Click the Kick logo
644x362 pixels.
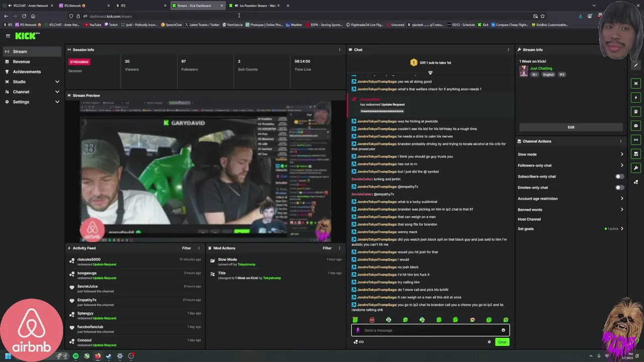click(x=27, y=36)
